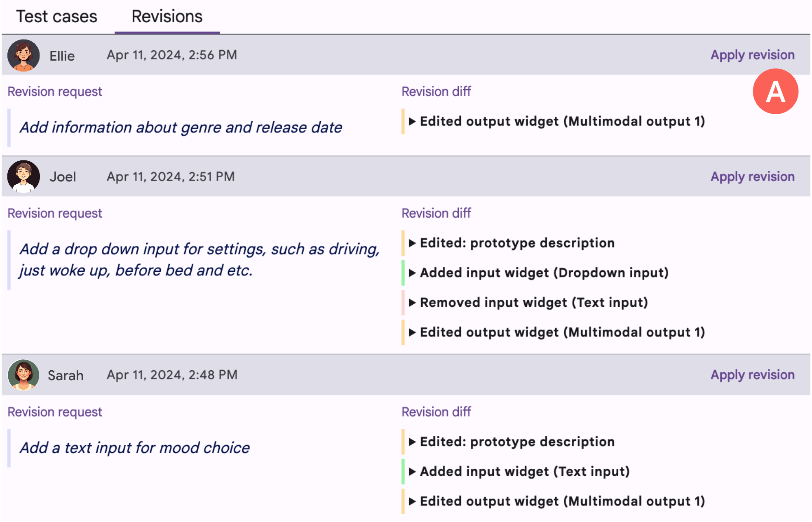The image size is (812, 522).
Task: Click Sarah's avatar icon
Action: (23, 375)
